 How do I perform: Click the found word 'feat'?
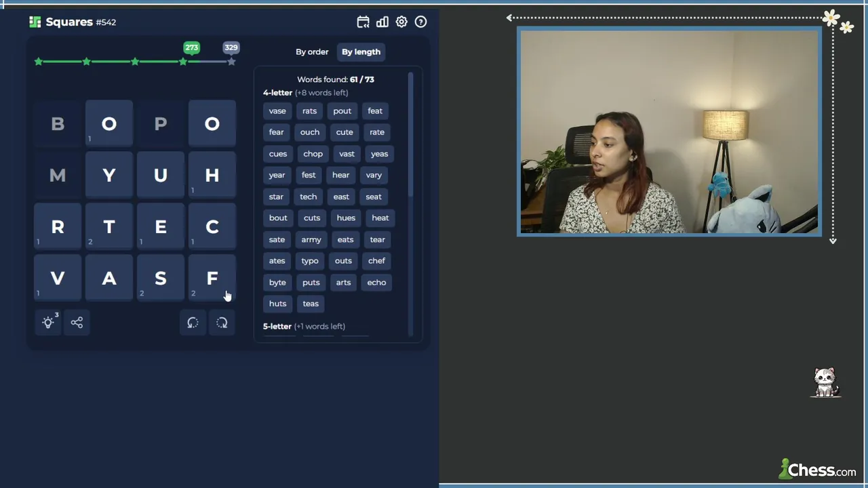[x=375, y=111]
